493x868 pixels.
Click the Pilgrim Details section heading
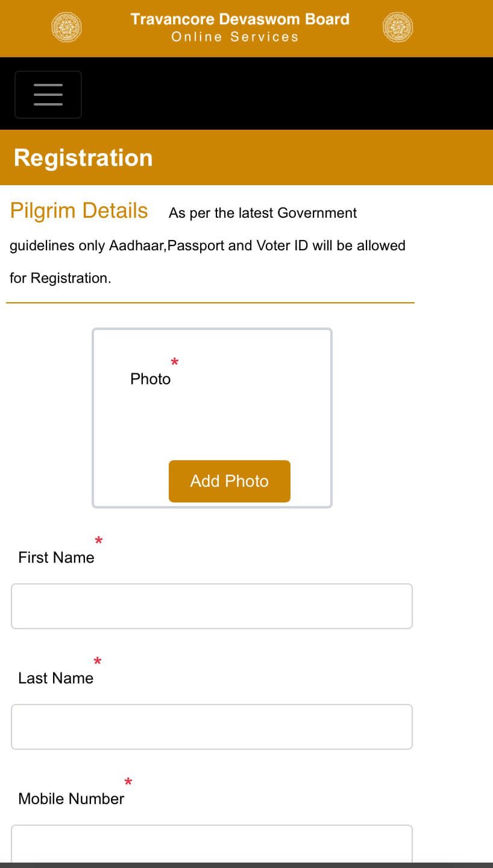[79, 211]
